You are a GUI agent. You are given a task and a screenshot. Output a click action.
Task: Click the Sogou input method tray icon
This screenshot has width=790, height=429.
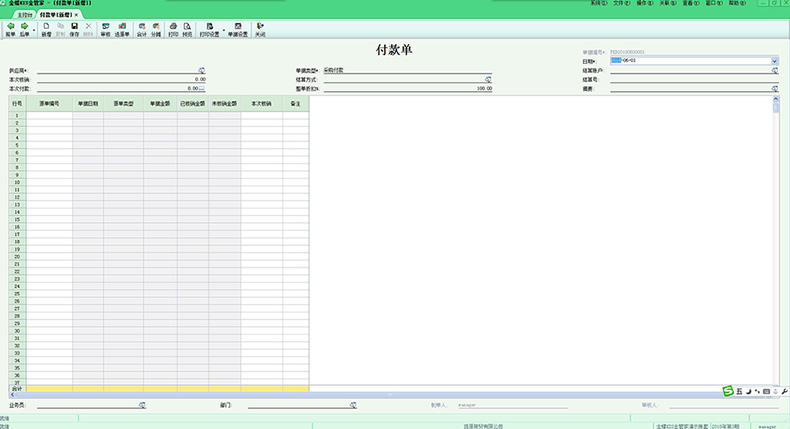(x=728, y=390)
